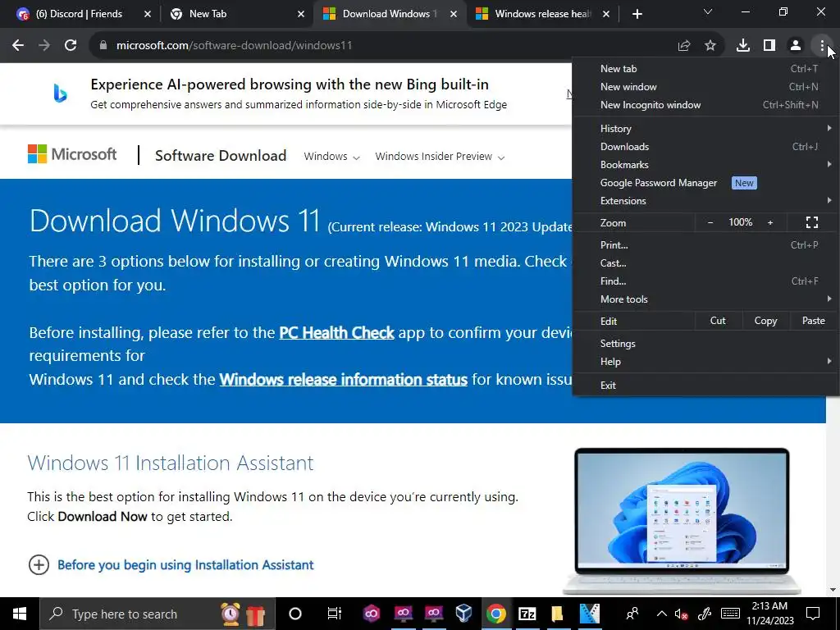Expand the More tools submenu

pos(705,299)
